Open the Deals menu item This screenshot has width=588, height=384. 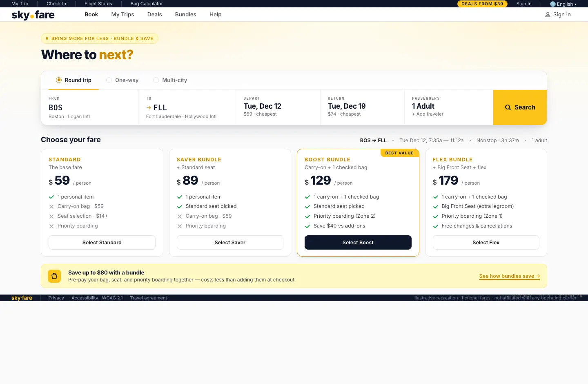coord(154,15)
